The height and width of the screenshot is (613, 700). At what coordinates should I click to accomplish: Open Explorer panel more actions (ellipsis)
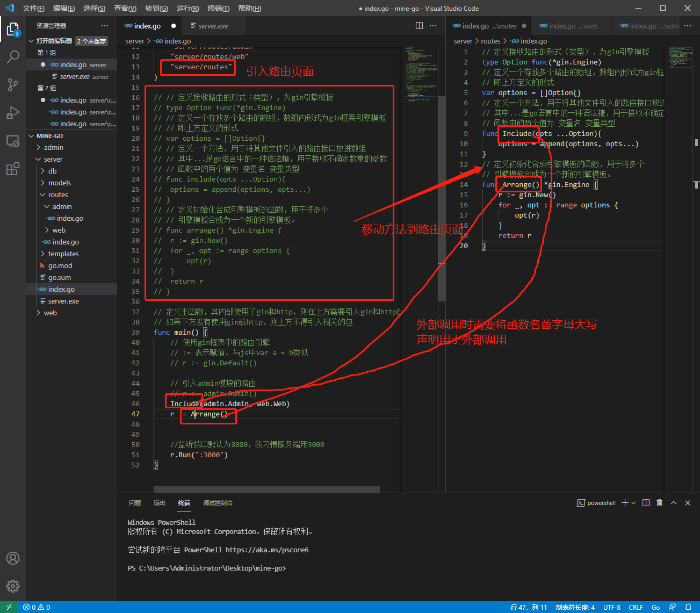pos(105,26)
